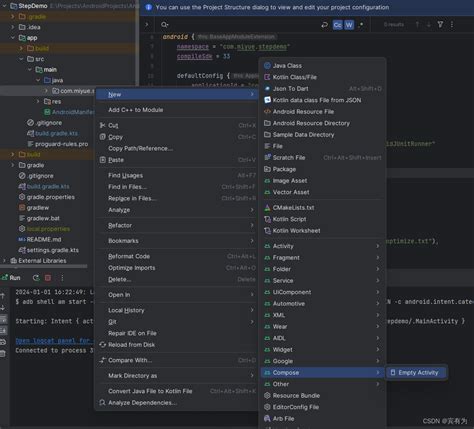The height and width of the screenshot is (429, 474).
Task: Click the red stop icon in Run panel
Action: click(x=48, y=278)
